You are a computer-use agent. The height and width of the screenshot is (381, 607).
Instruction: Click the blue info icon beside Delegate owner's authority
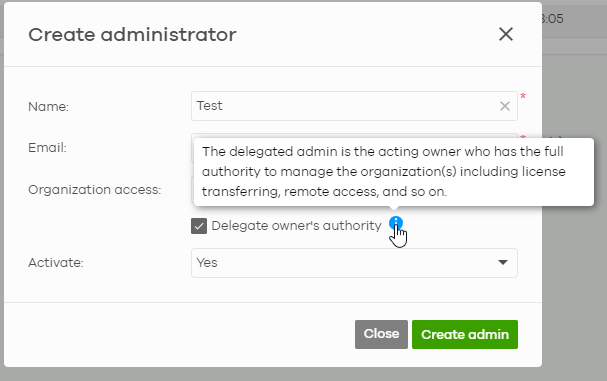tap(396, 223)
